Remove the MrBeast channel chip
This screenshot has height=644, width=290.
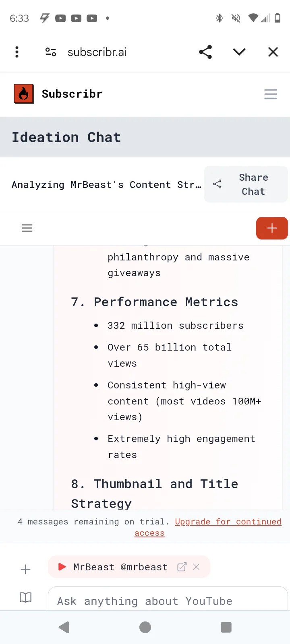pyautogui.click(x=197, y=567)
